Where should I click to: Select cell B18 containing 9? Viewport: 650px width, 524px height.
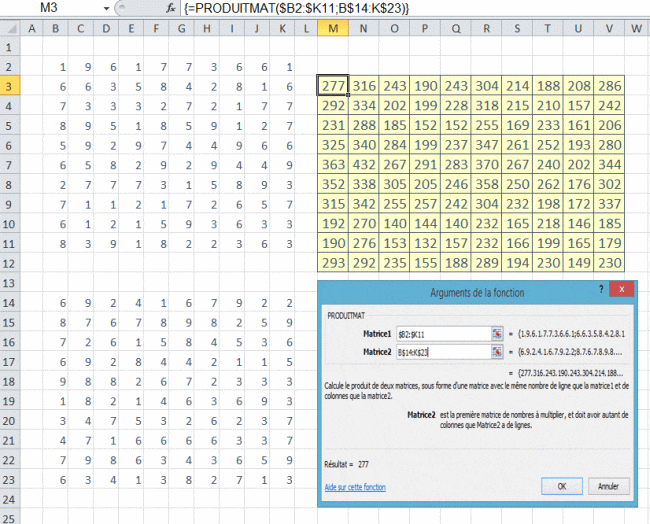pyautogui.click(x=56, y=382)
